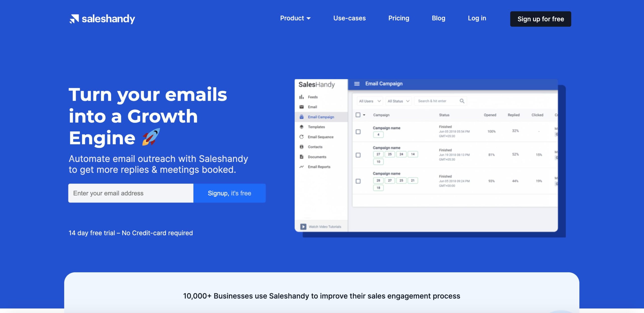Click the Email Campaign icon in sidebar
Viewport: 644px width, 313px height.
[302, 117]
